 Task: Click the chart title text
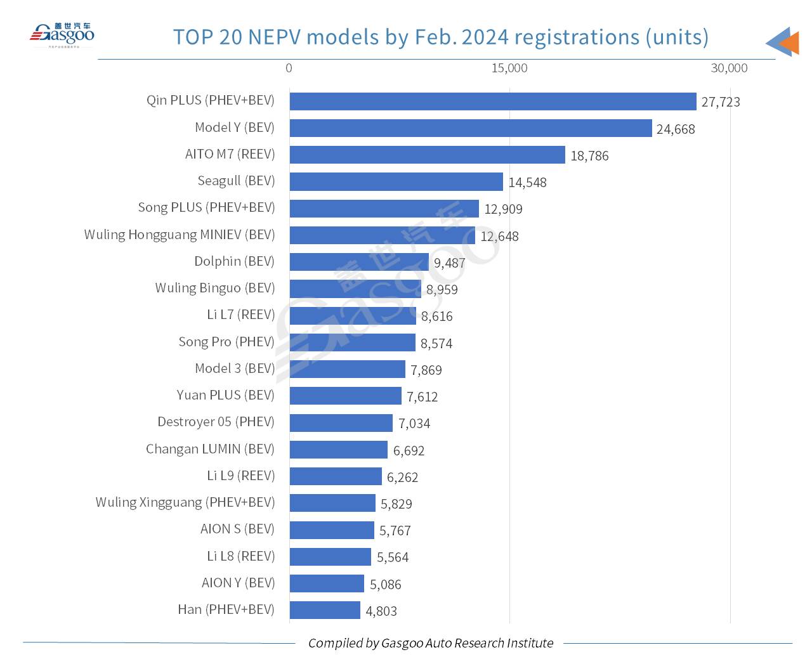click(x=441, y=37)
